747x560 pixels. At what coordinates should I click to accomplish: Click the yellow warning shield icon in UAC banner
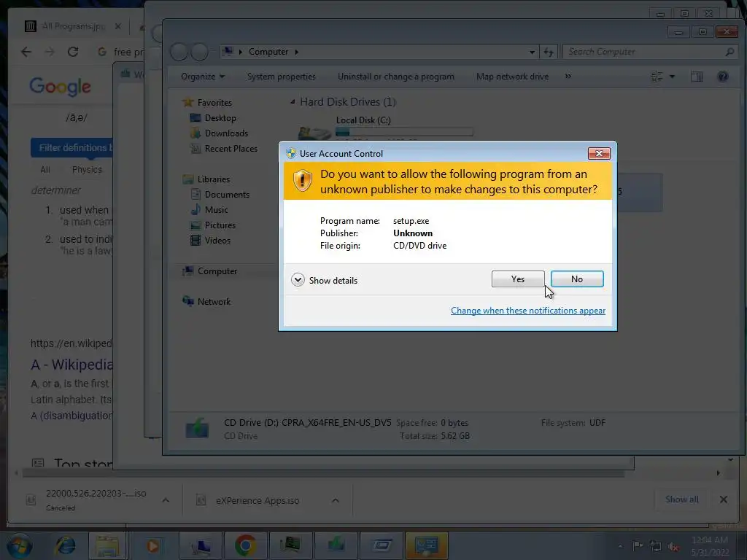click(x=303, y=181)
